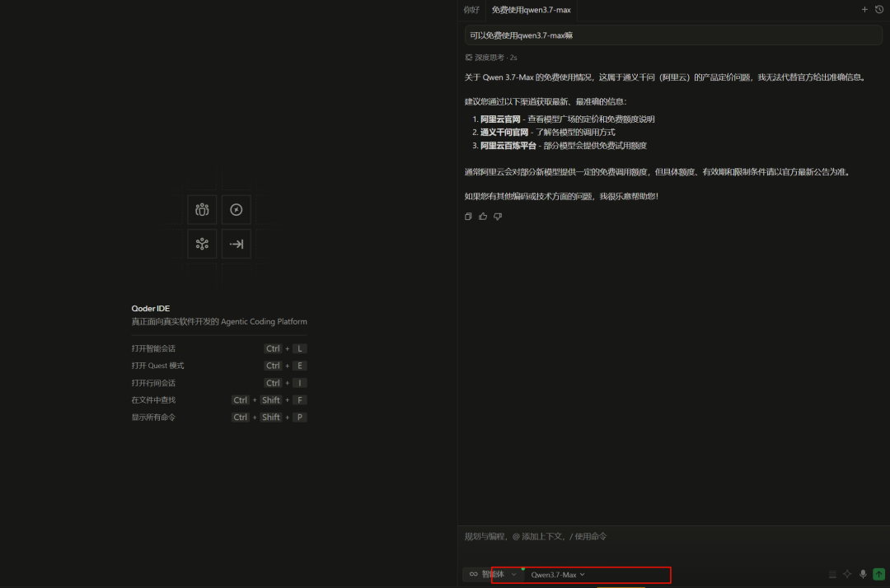Expand the 深度思考 thinking section
The image size is (890, 588).
491,58
